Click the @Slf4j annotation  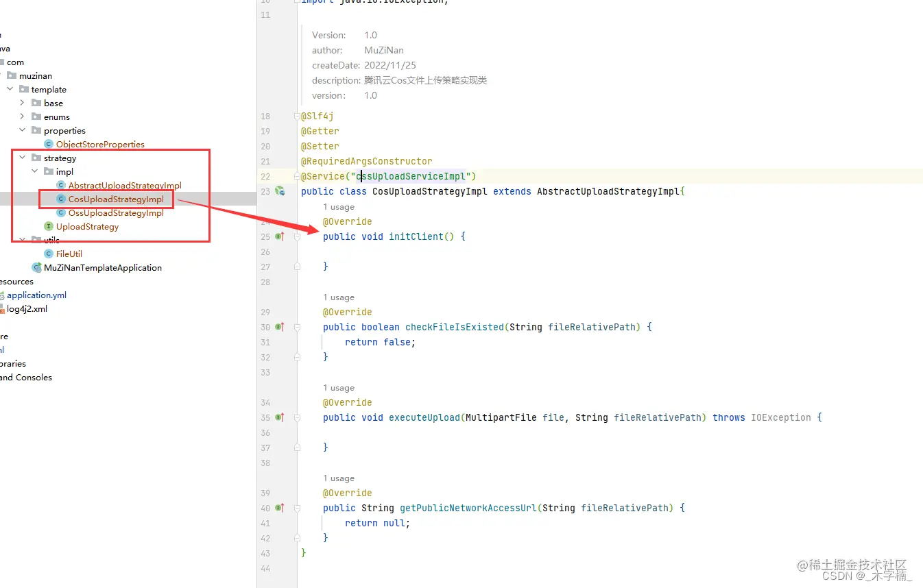[317, 116]
